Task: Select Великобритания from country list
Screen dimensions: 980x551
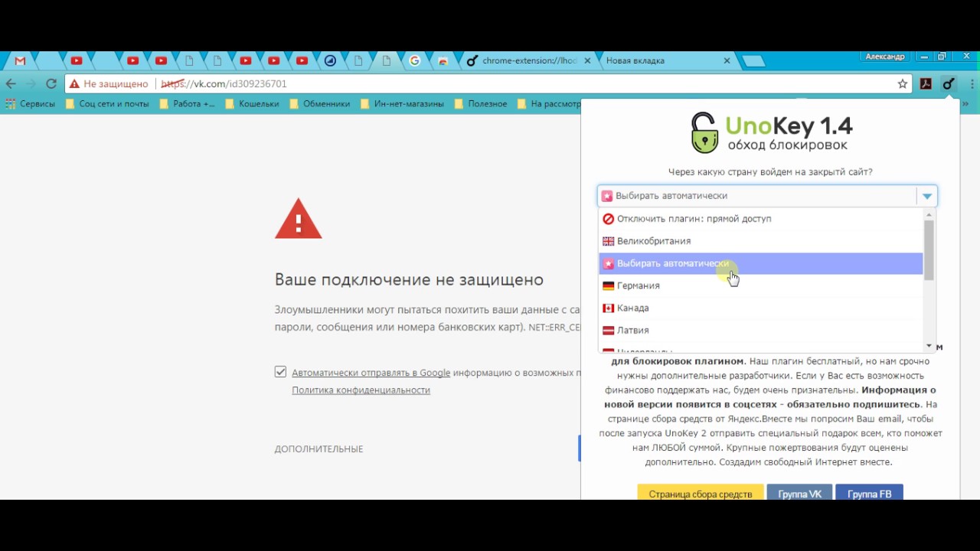Action: coord(761,241)
